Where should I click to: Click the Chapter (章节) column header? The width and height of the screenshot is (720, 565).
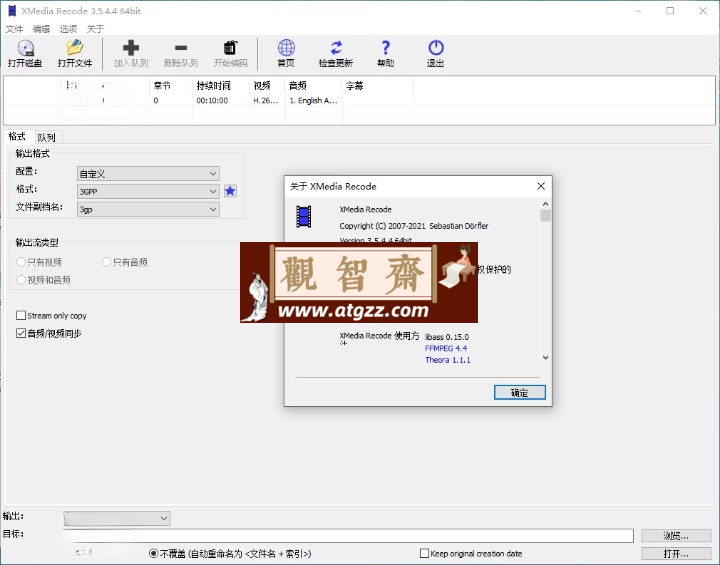pos(171,85)
